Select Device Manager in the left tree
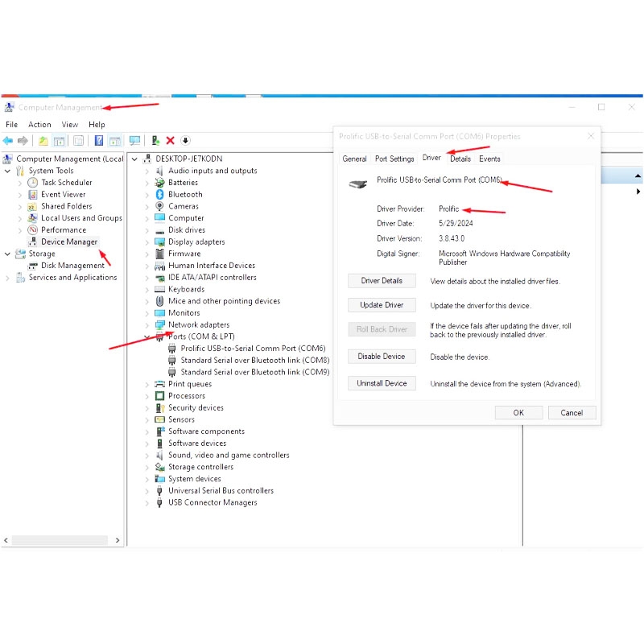 [69, 242]
